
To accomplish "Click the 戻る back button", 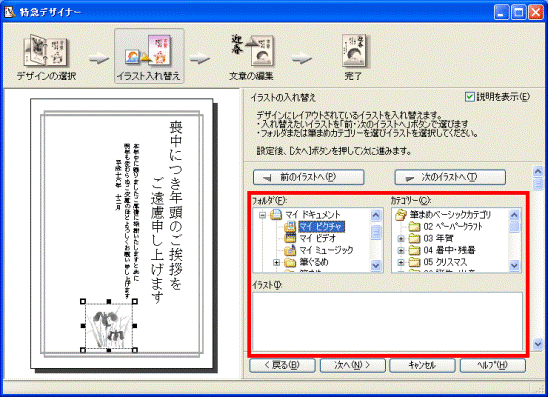I will 282,366.
